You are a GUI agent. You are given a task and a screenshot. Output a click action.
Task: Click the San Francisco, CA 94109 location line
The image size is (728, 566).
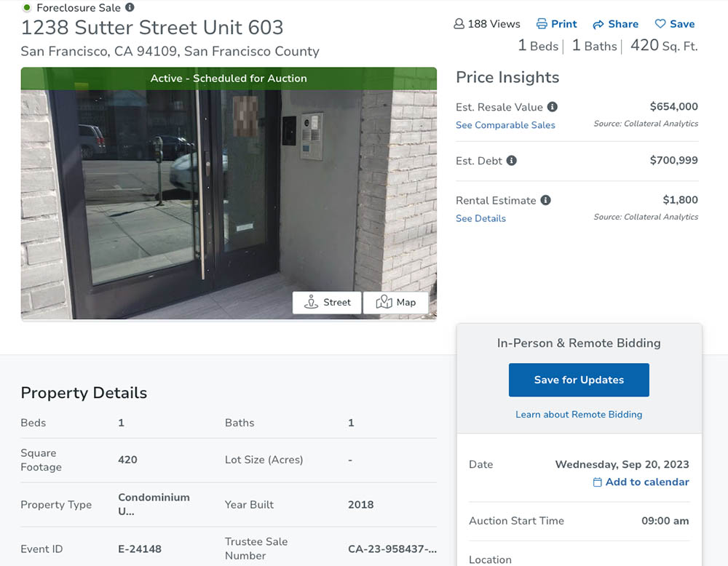(170, 51)
